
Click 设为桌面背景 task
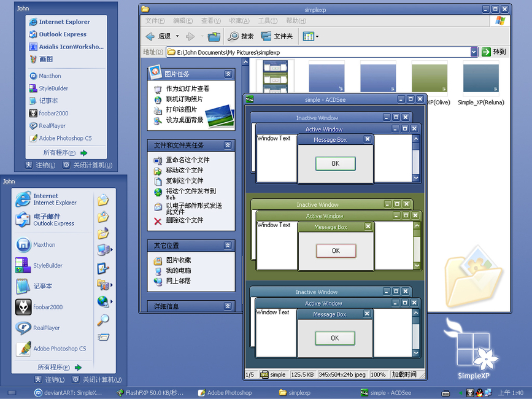tap(179, 120)
